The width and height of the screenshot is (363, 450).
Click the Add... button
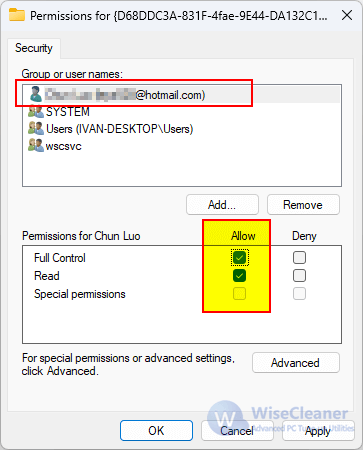coord(222,205)
